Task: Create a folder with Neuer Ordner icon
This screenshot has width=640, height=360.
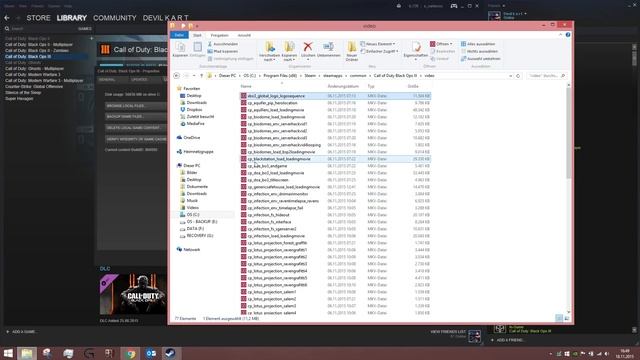Action: coord(351,51)
